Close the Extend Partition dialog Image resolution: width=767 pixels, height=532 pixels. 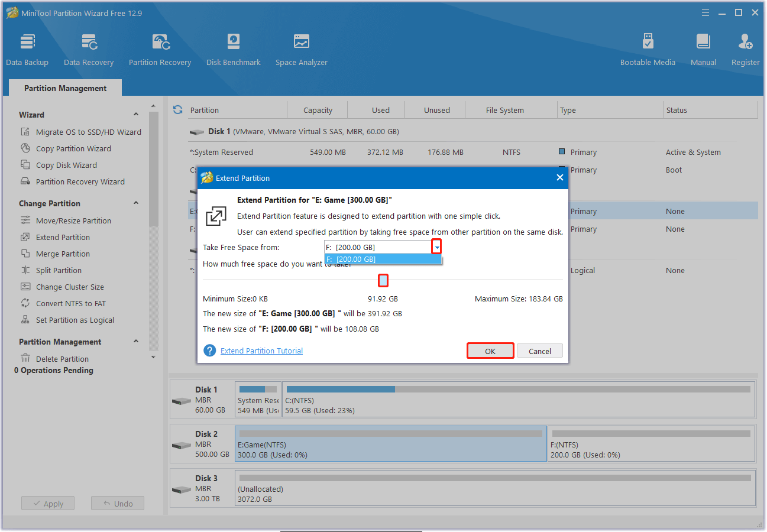(x=560, y=177)
